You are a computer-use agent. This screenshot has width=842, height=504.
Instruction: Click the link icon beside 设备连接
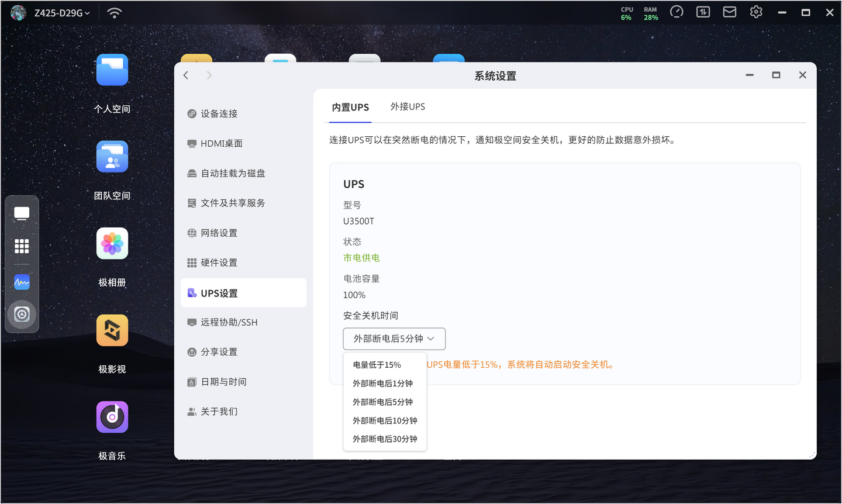(192, 113)
